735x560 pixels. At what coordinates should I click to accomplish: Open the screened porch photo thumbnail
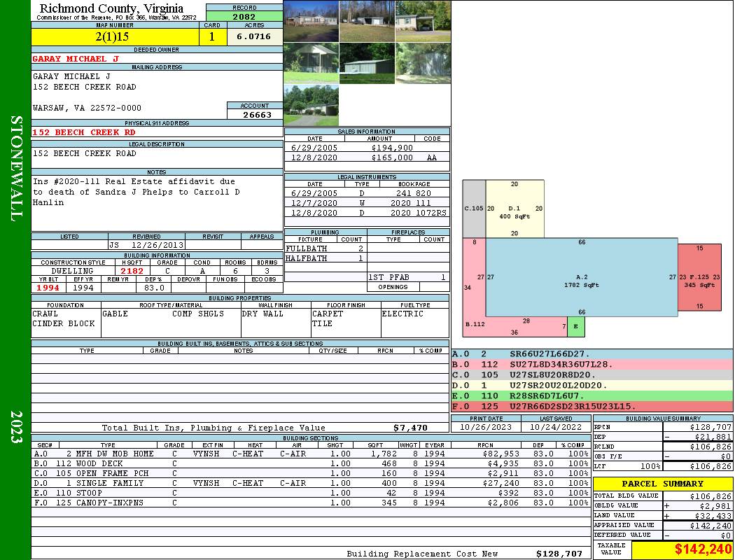tap(311, 63)
